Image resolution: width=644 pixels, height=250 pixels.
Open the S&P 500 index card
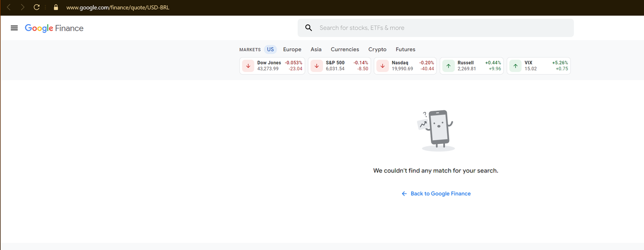tap(339, 66)
